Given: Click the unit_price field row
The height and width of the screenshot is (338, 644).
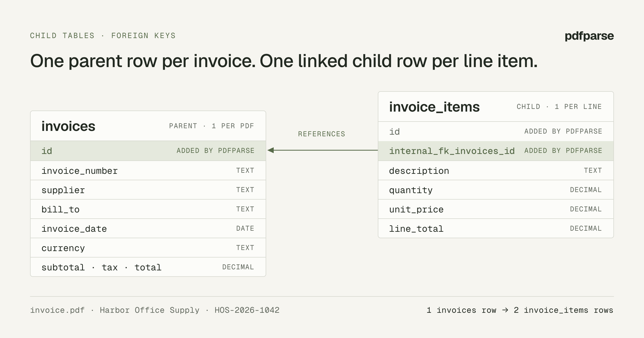Looking at the screenshot, I should click(x=496, y=209).
